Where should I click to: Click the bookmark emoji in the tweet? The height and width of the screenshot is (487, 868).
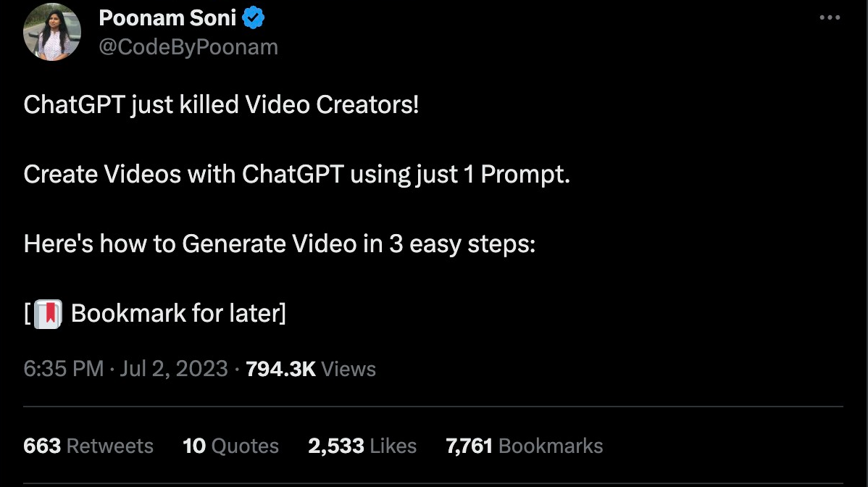48,312
